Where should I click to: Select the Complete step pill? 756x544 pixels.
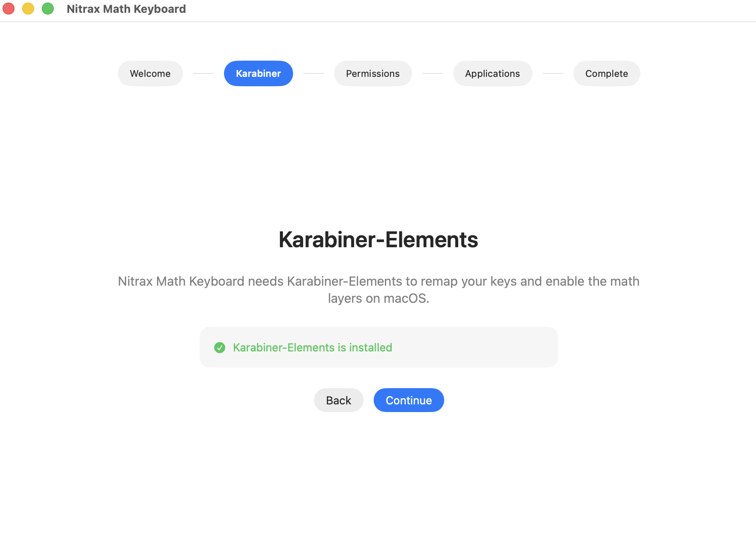point(606,73)
